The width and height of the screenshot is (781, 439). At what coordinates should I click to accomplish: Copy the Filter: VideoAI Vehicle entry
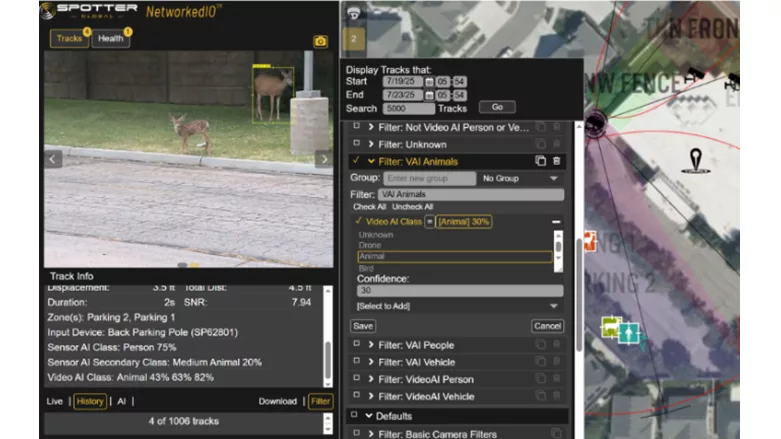click(x=540, y=396)
